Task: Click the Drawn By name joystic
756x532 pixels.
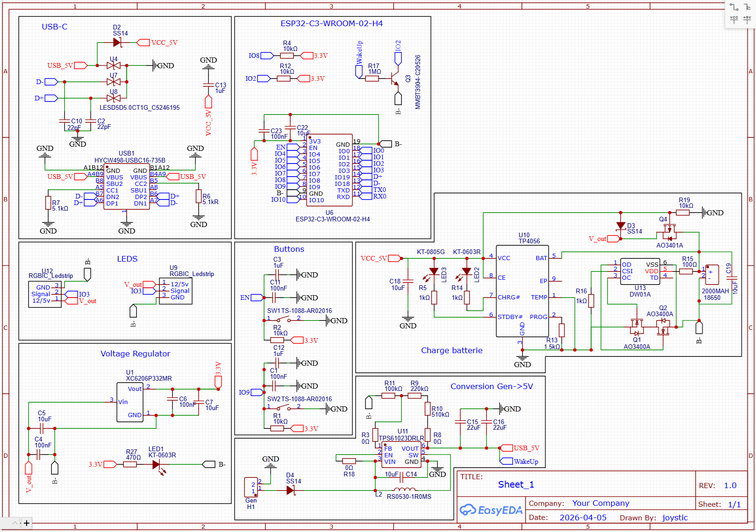Action: [675, 518]
